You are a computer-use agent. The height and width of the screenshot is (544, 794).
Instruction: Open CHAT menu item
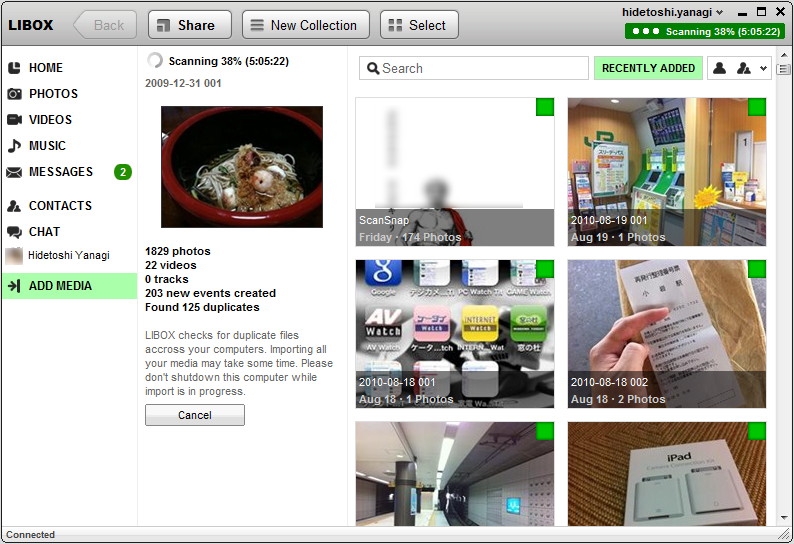(69, 232)
